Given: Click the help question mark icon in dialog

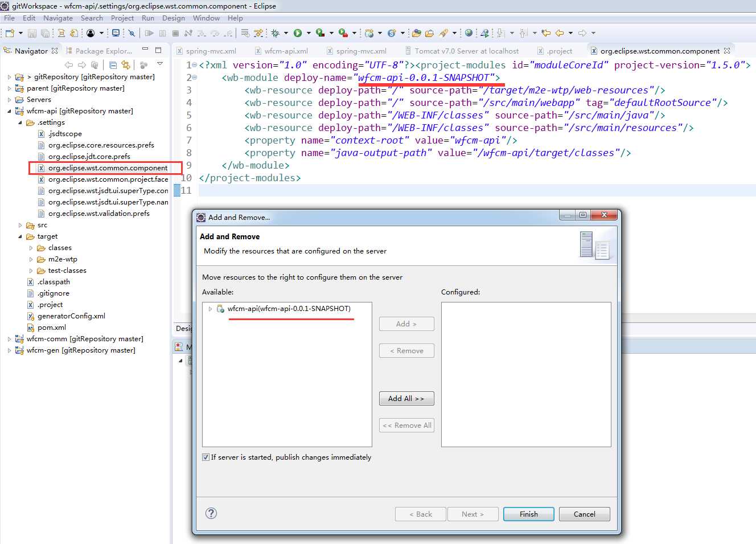Looking at the screenshot, I should pos(211,513).
